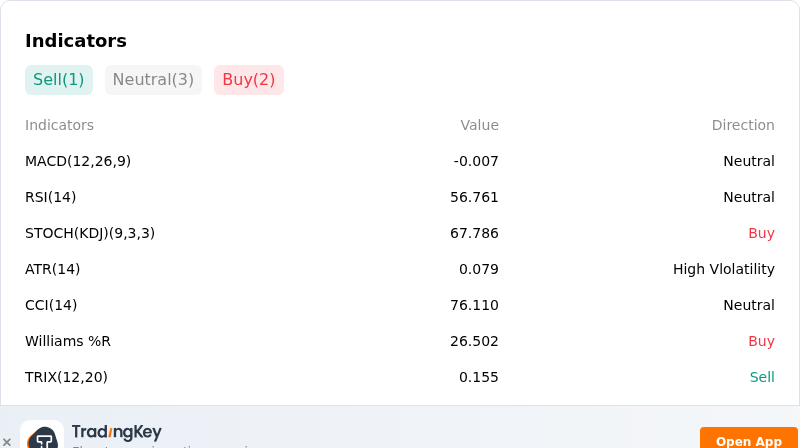Click the ATR(14) indicator name
The image size is (800, 448).
pyautogui.click(x=53, y=269)
